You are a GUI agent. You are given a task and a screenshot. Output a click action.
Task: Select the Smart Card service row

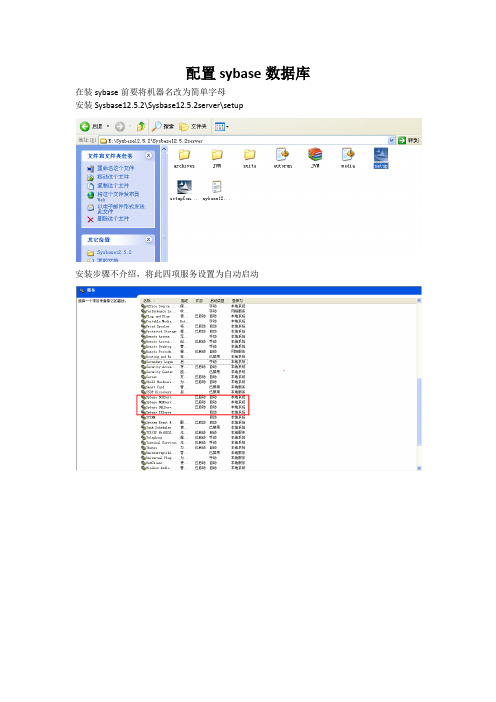point(193,387)
